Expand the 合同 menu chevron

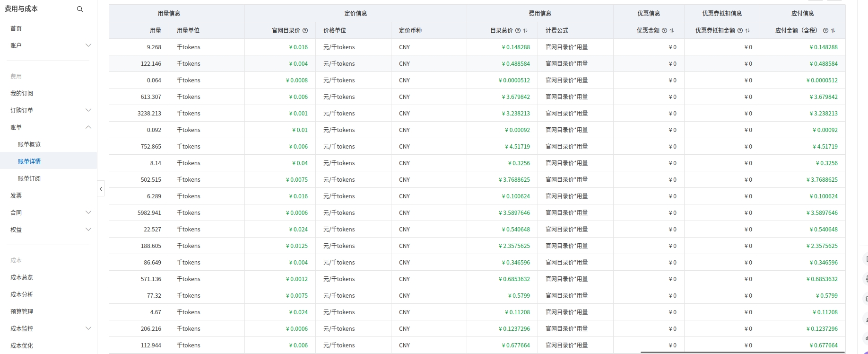(88, 212)
